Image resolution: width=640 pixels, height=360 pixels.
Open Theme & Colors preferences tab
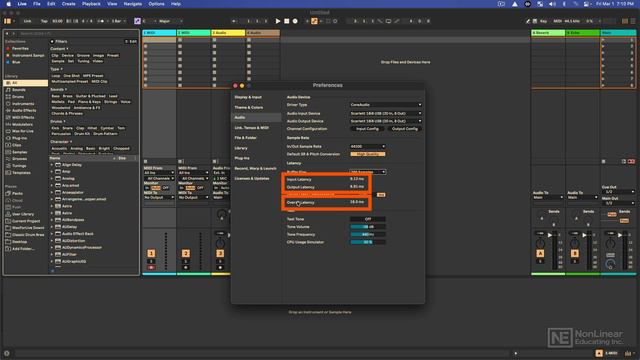click(249, 107)
